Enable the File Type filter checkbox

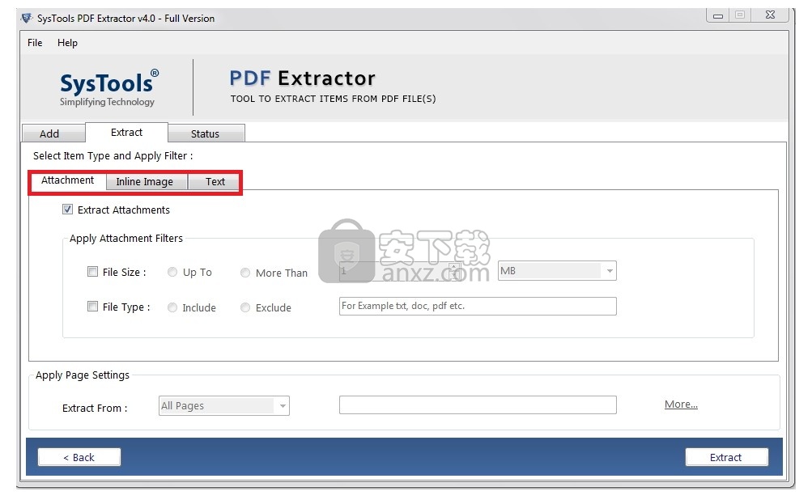click(93, 307)
